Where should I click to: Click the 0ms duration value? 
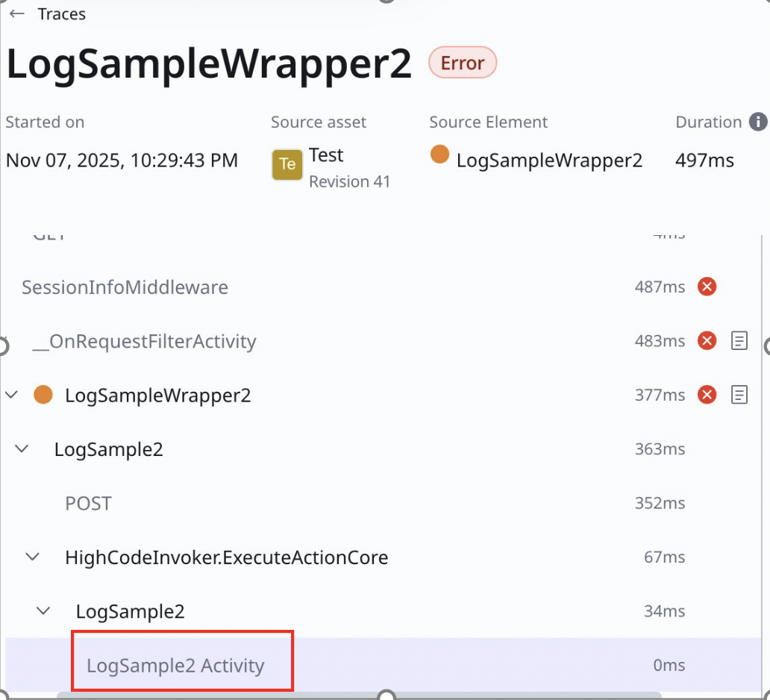pyautogui.click(x=669, y=665)
